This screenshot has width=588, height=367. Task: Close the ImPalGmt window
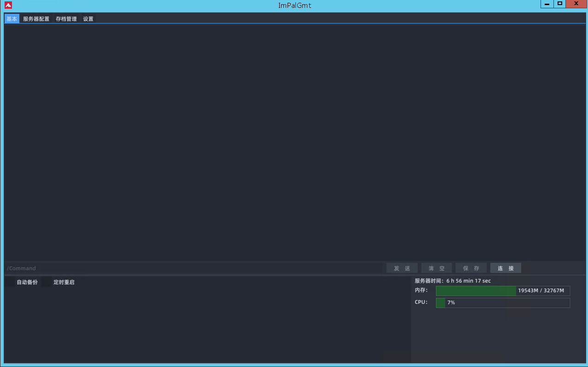click(576, 4)
